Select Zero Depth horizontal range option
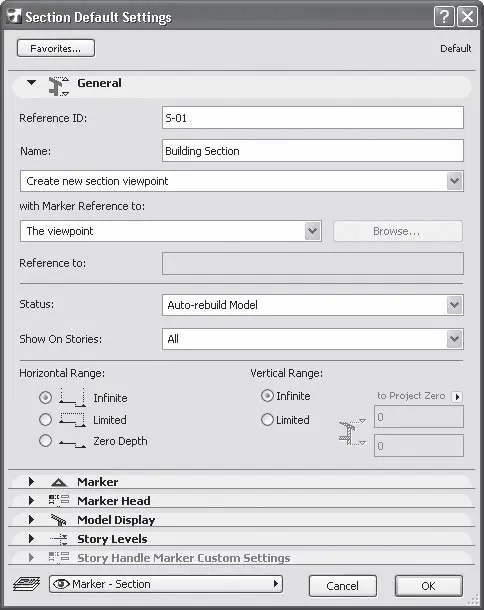 (46, 441)
